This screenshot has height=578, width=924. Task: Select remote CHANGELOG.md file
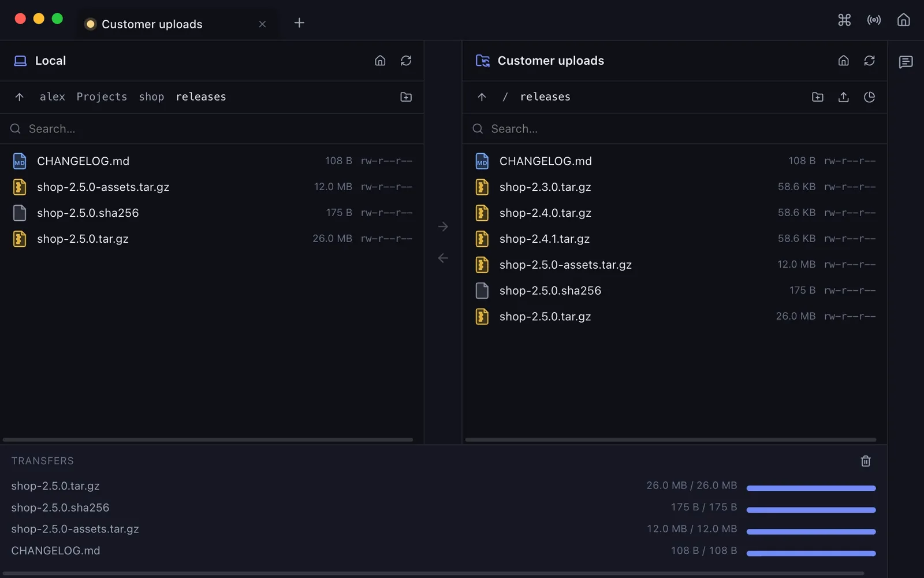click(x=675, y=161)
